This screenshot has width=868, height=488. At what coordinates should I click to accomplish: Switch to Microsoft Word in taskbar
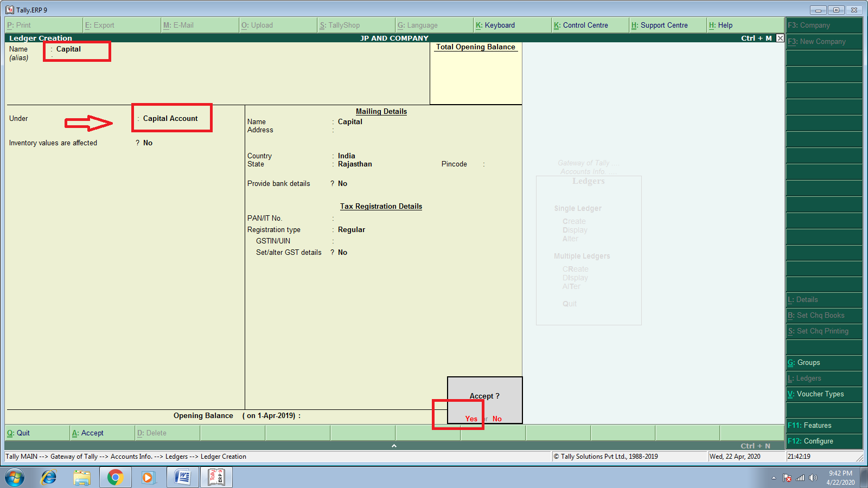tap(183, 477)
